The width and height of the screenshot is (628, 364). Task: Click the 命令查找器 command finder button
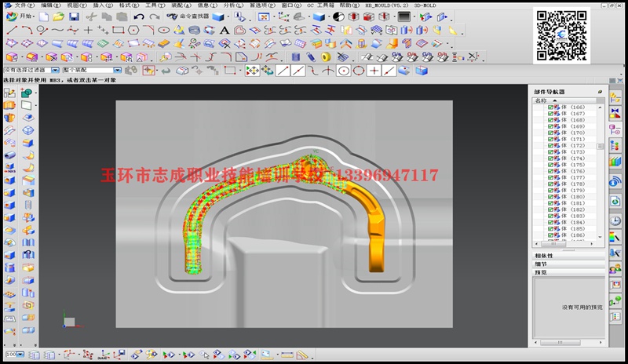188,16
